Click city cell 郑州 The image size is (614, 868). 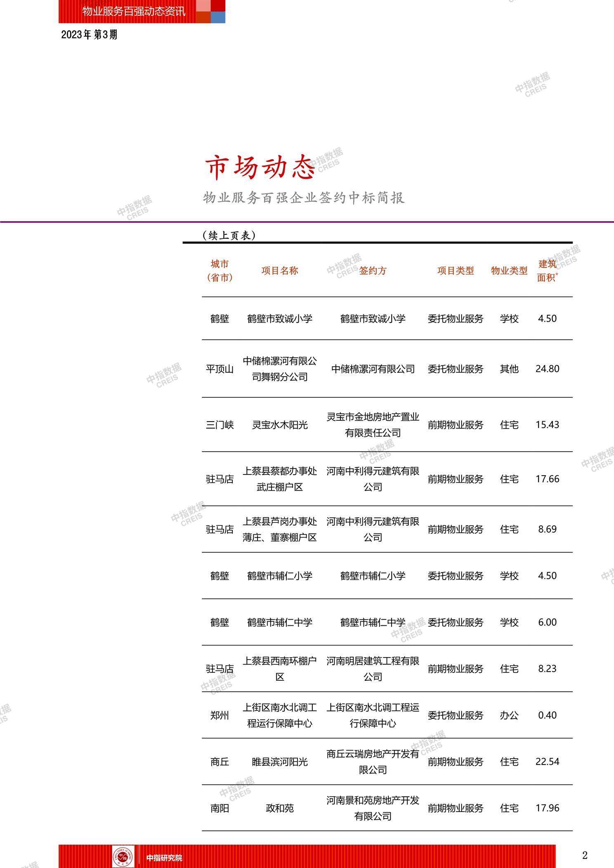220,715
